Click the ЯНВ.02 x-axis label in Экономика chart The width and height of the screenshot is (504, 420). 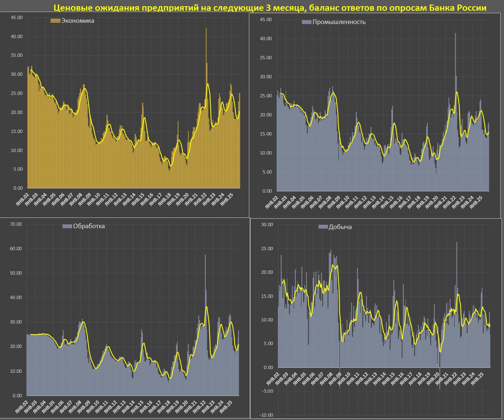point(22,200)
